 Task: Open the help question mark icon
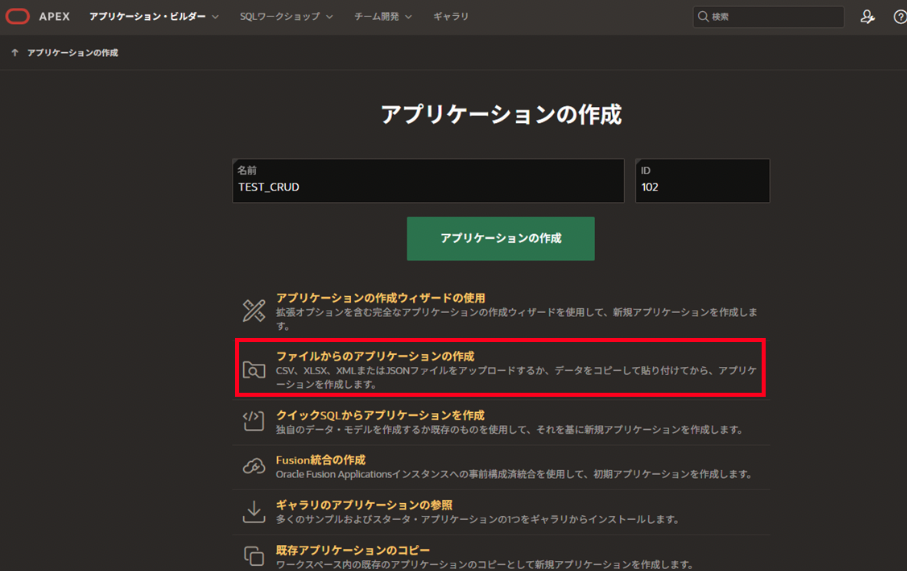[x=899, y=17]
